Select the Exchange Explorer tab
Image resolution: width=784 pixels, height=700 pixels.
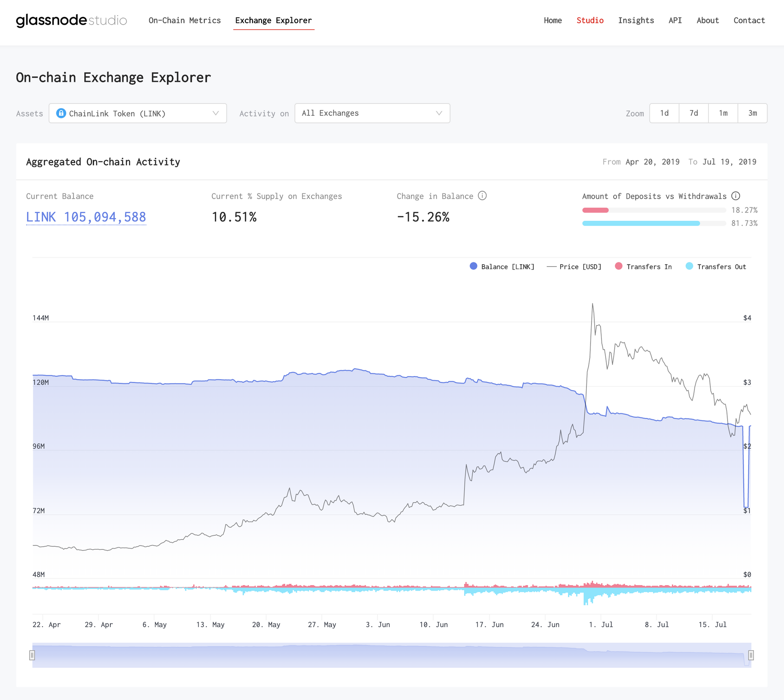[273, 20]
